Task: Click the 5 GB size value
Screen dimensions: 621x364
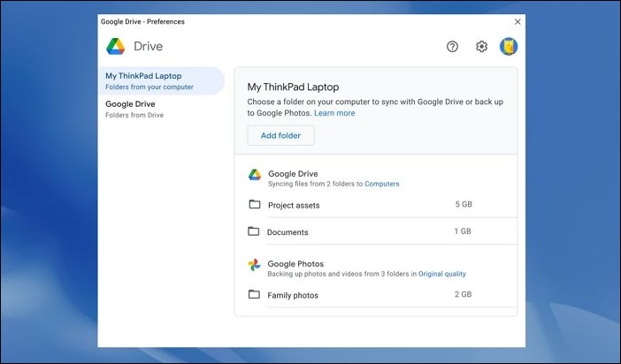Action: click(x=464, y=204)
